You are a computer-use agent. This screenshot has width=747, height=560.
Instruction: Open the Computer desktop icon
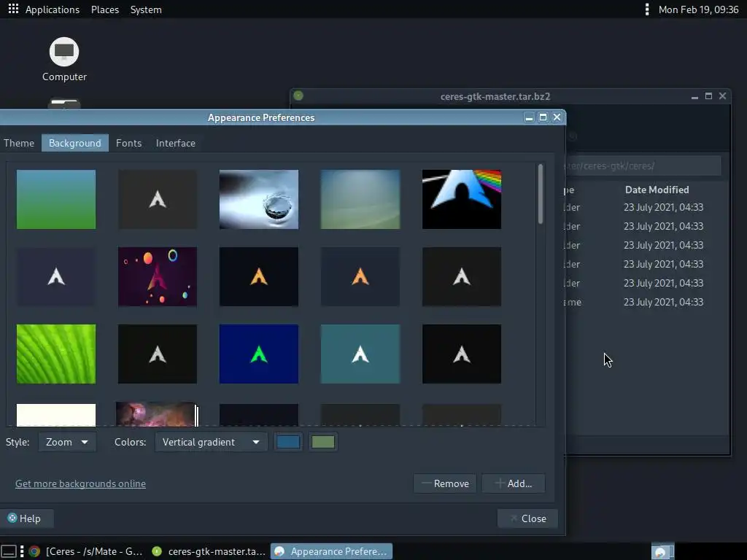(x=64, y=60)
